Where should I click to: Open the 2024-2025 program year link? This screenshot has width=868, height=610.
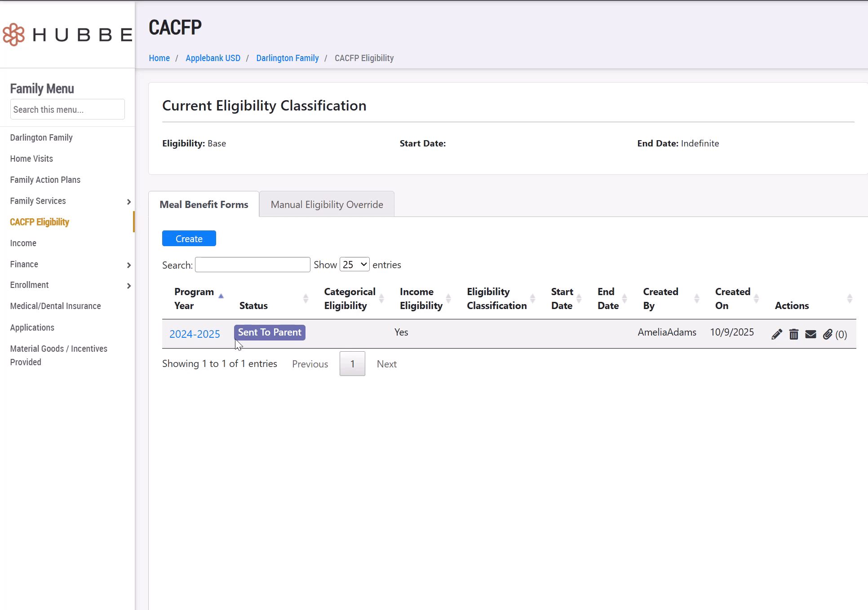(195, 334)
